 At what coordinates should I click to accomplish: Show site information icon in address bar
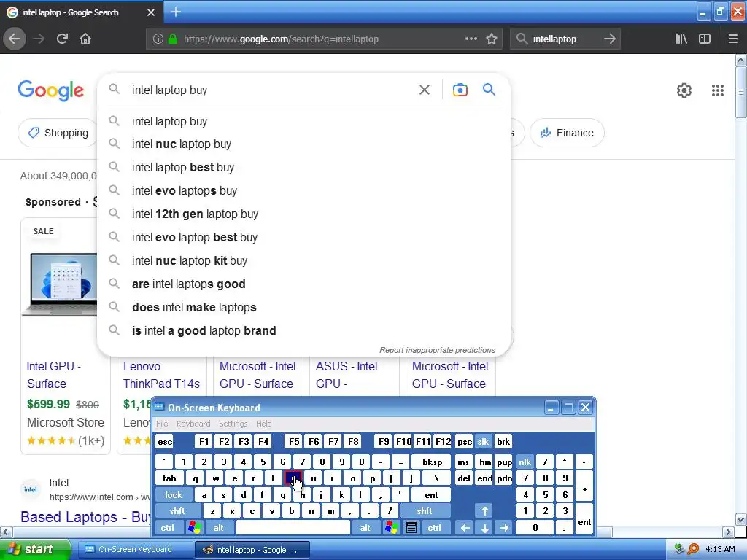tap(158, 39)
